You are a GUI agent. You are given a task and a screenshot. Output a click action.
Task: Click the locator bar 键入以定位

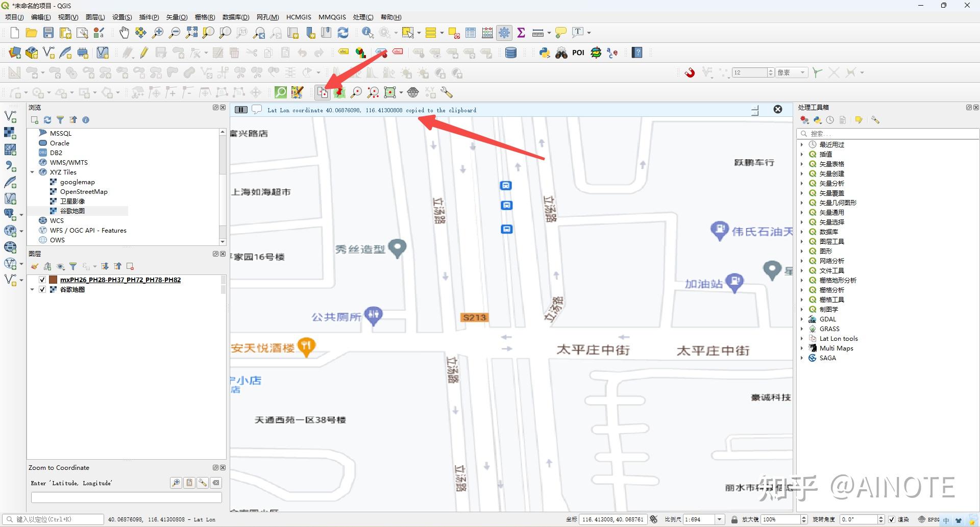click(x=54, y=519)
